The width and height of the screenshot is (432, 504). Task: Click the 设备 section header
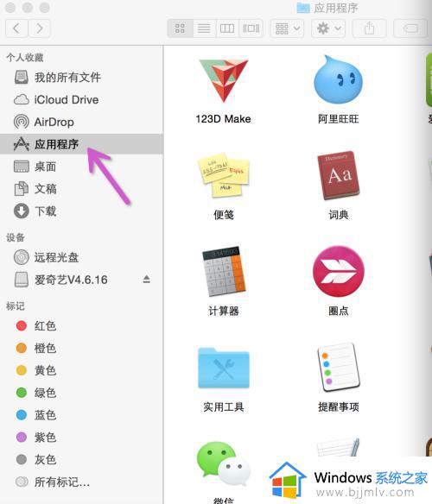(x=16, y=237)
